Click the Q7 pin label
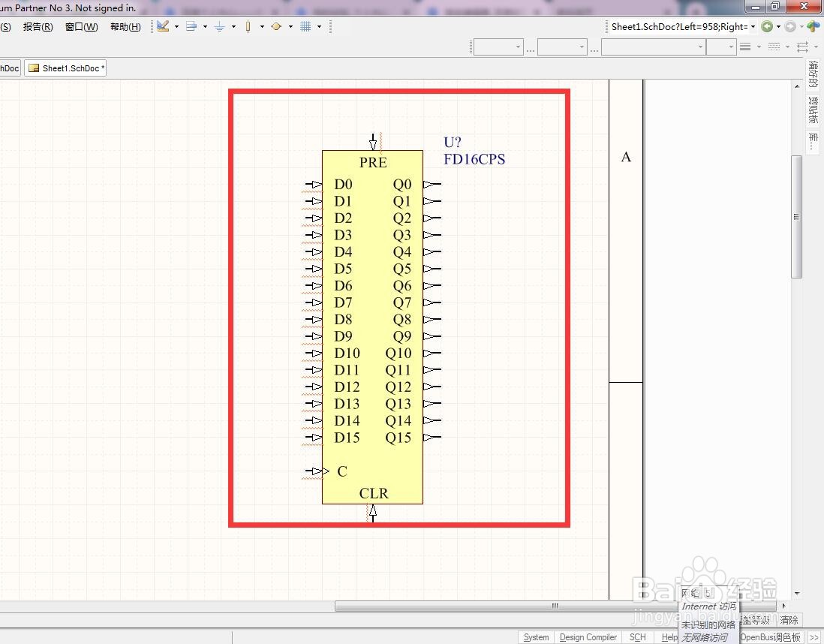The height and width of the screenshot is (644, 824). click(x=402, y=302)
